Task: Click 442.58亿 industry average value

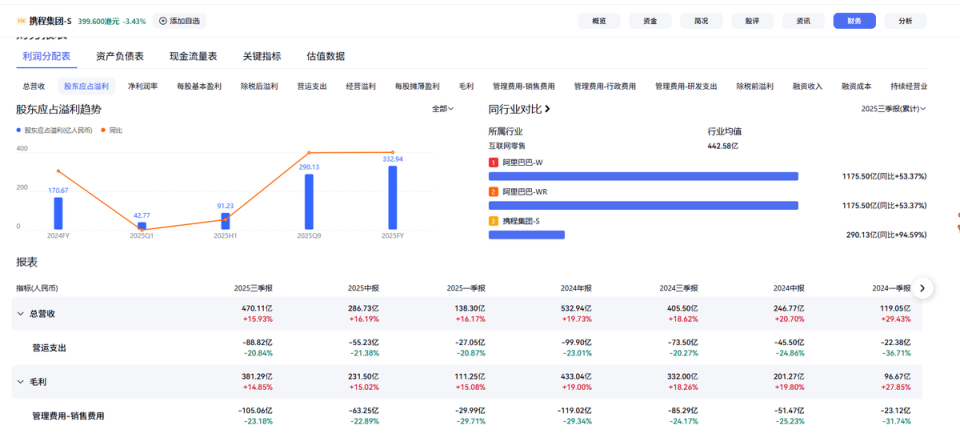Action: click(724, 146)
